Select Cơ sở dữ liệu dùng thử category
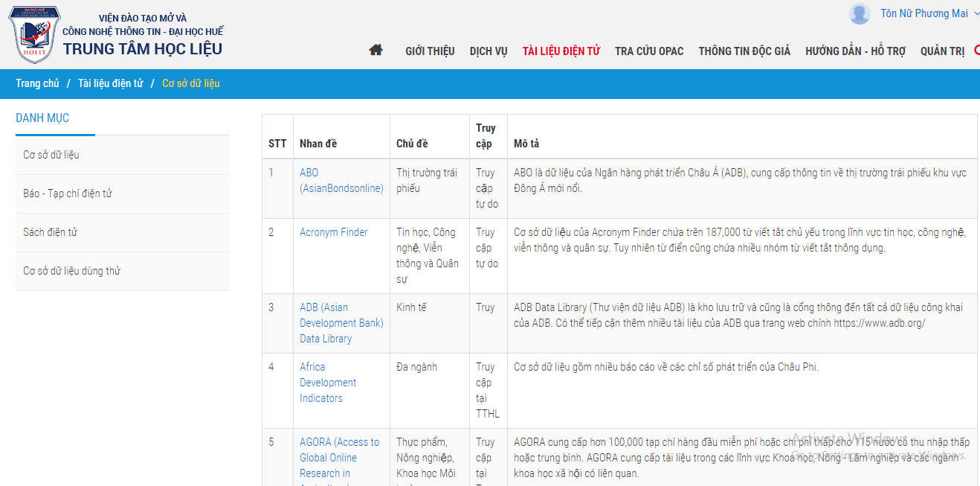Viewport: 980px width, 486px height. pos(71,271)
